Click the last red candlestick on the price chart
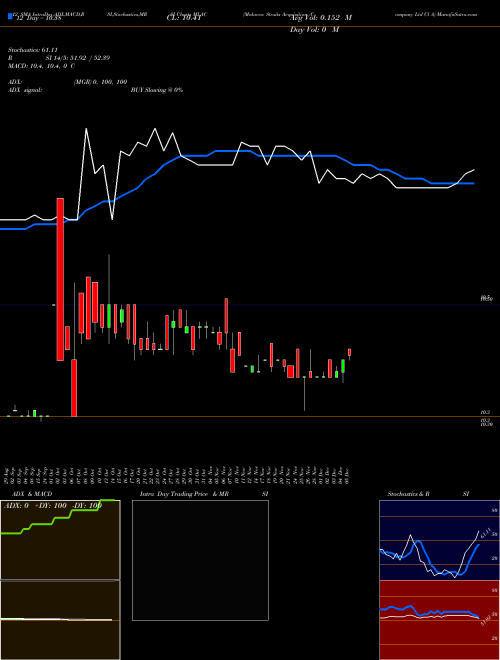This screenshot has width=500, height=660. pyautogui.click(x=349, y=352)
